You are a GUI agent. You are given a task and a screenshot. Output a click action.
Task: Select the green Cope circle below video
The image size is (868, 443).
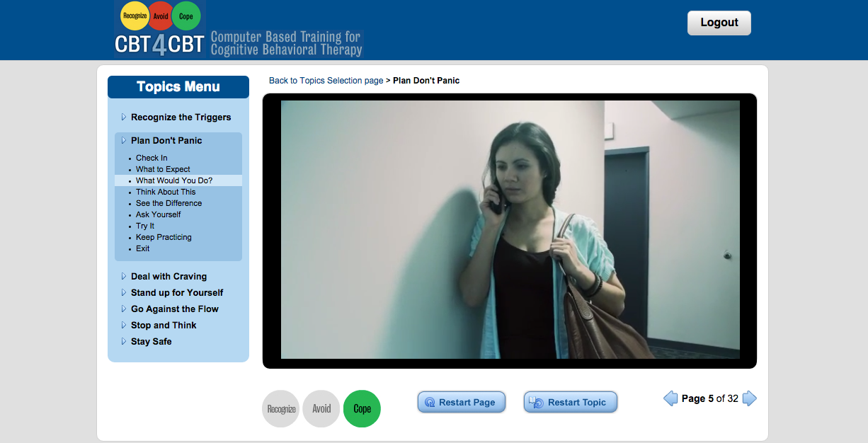tap(362, 409)
